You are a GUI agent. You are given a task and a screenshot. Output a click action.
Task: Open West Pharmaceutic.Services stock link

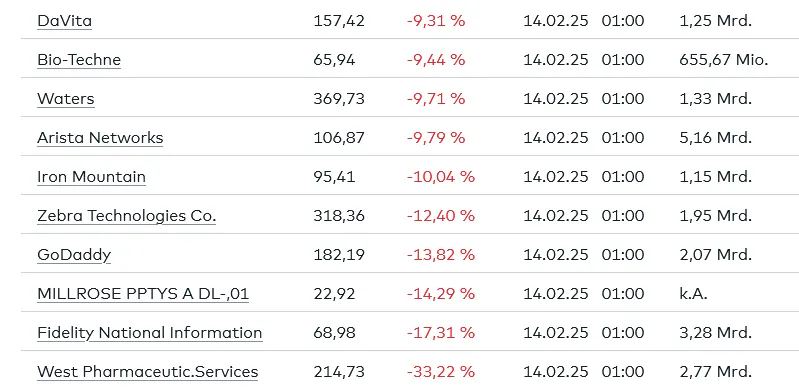point(147,372)
